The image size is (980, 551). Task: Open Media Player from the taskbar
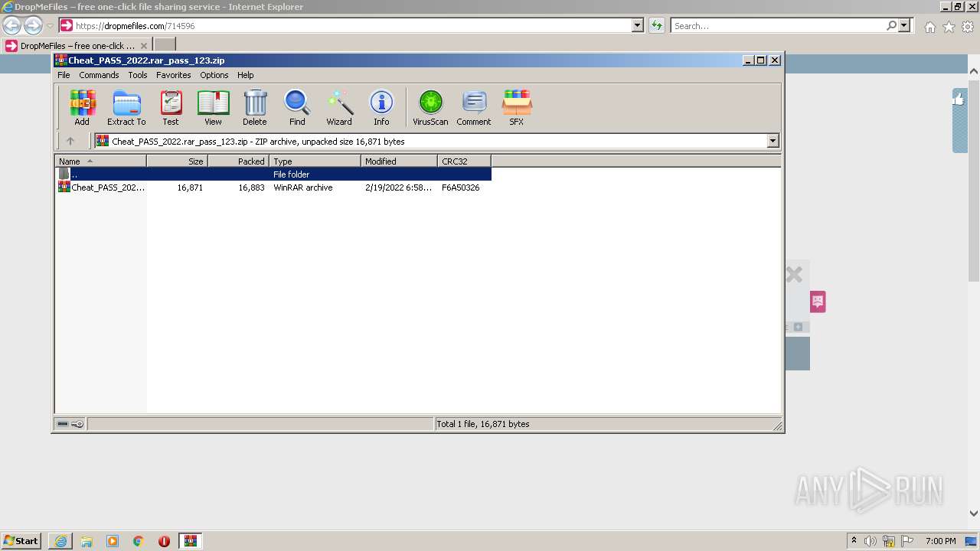pos(113,540)
